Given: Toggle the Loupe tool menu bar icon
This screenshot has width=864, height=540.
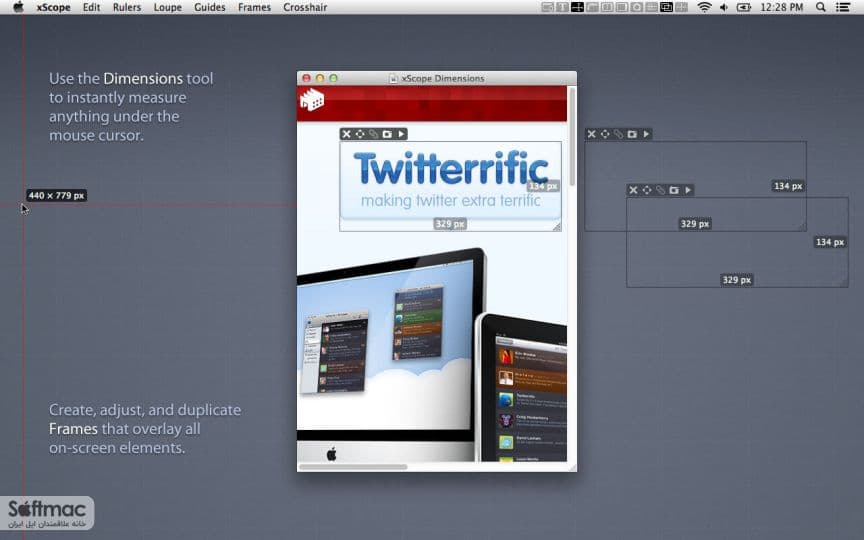Looking at the screenshot, I should coord(636,7).
